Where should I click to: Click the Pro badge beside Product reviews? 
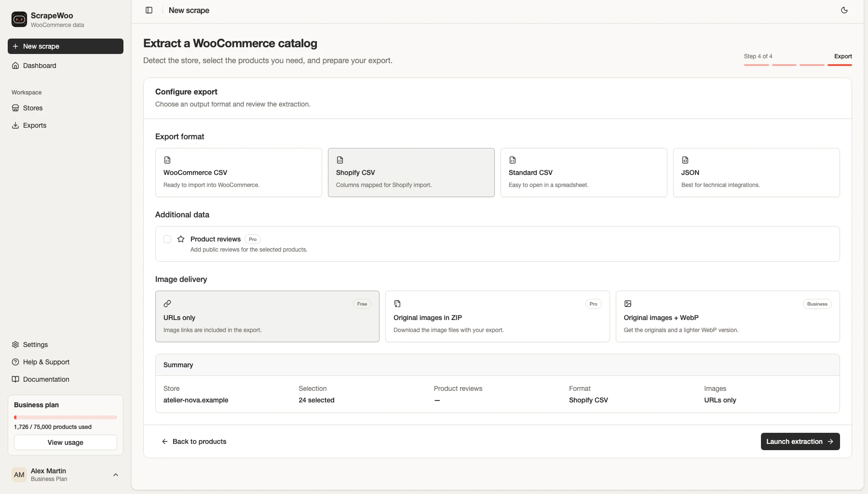(253, 239)
